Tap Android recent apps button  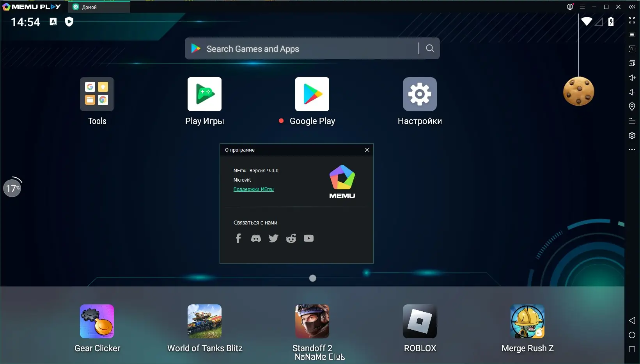[x=632, y=350]
